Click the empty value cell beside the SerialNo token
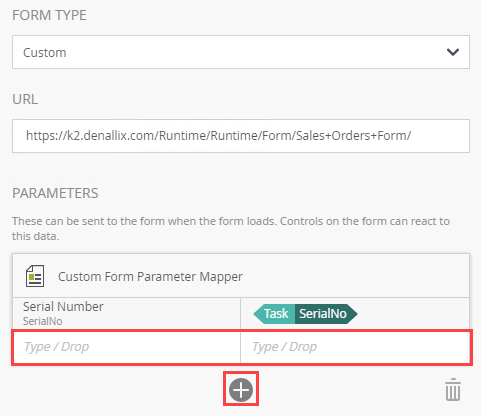The image size is (481, 416). coord(413,314)
